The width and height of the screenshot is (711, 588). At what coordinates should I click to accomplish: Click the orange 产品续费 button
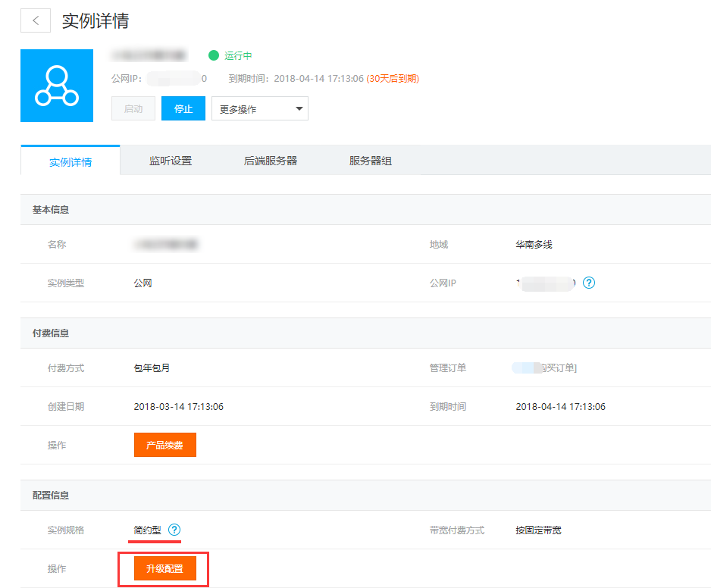164,445
